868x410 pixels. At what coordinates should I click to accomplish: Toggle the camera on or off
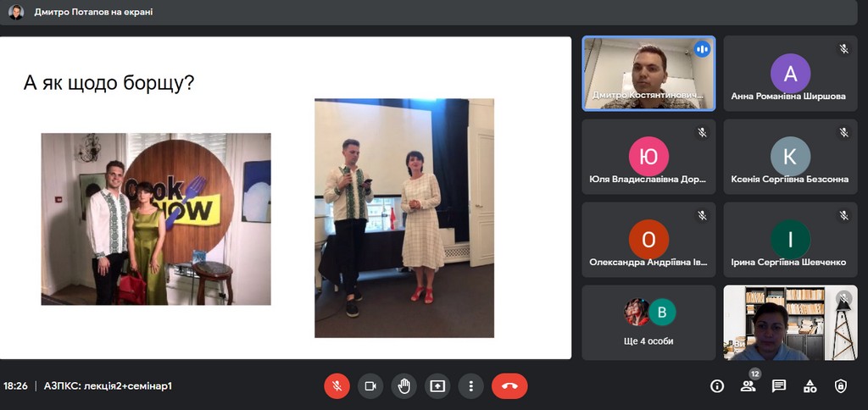370,386
